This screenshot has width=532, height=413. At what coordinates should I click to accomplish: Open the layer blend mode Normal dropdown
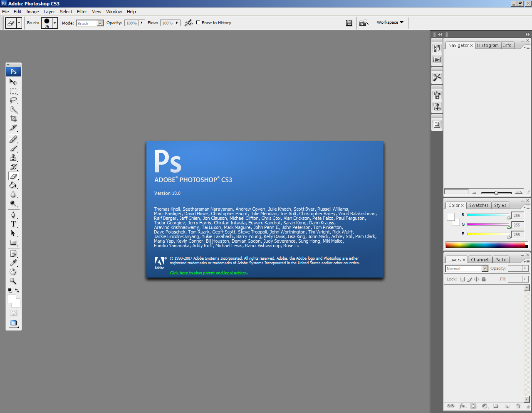tap(466, 269)
